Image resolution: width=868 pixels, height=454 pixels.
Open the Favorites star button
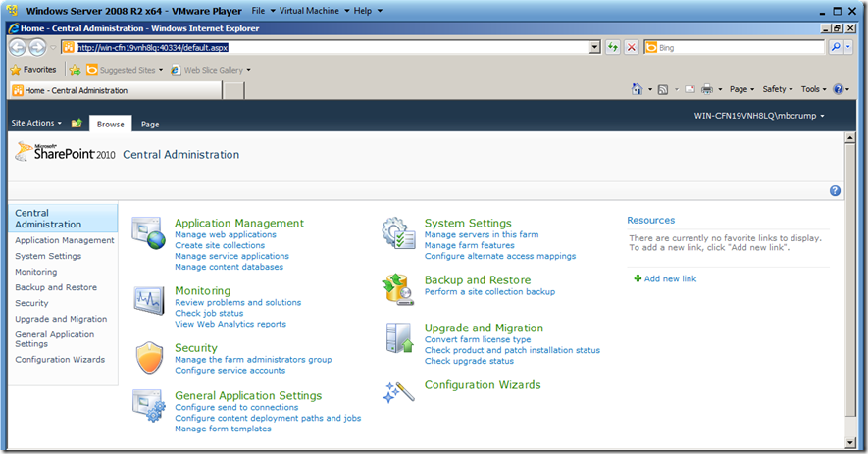tap(33, 70)
